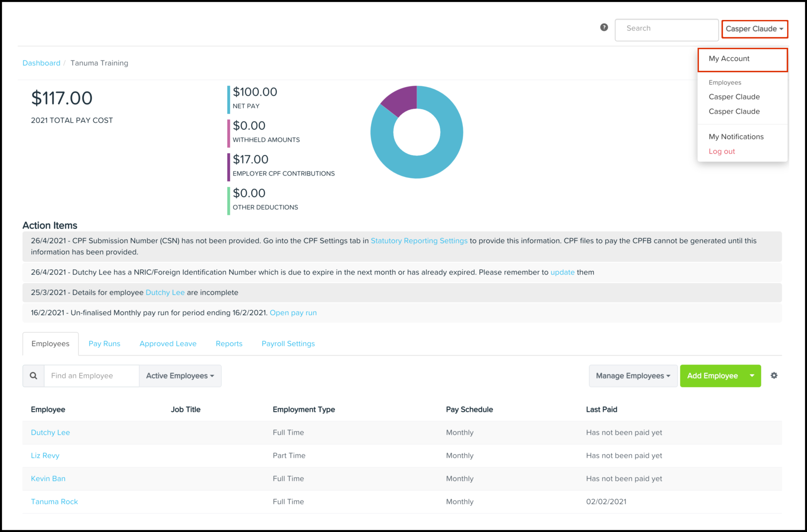Screen dimensions: 807x532
Task: Click the help question mark icon
Action: coord(604,28)
